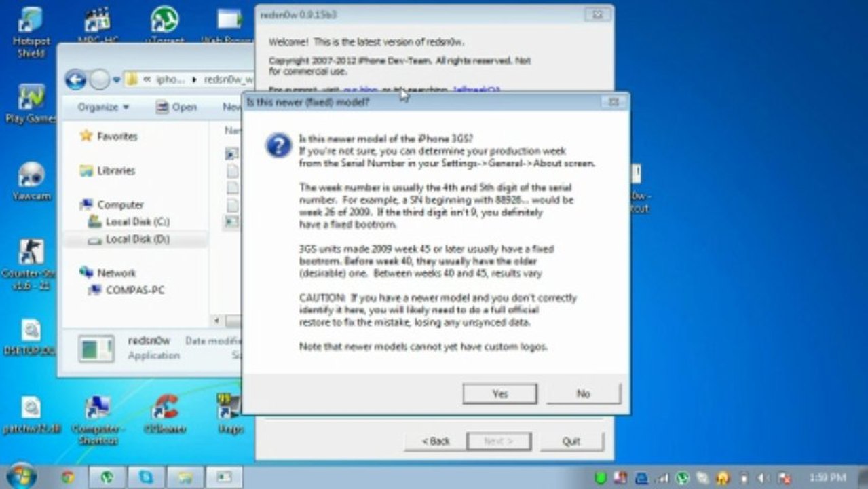Open the Computer Shortcut desktop icon
The height and width of the screenshot is (489, 868).
[98, 420]
